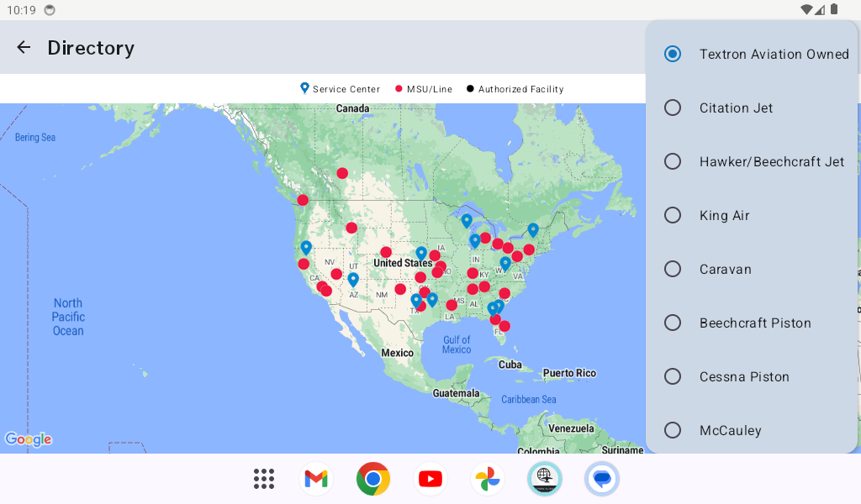Click the MSU/Line legend item

(424, 89)
